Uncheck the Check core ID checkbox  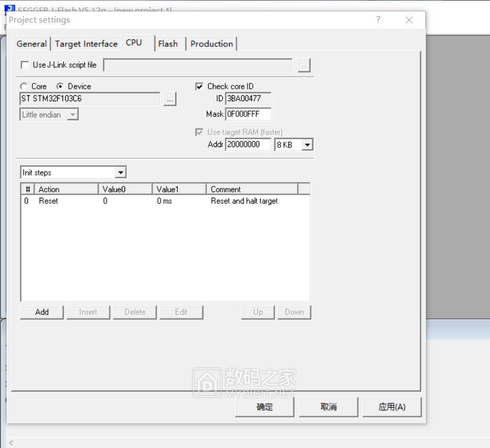point(199,86)
